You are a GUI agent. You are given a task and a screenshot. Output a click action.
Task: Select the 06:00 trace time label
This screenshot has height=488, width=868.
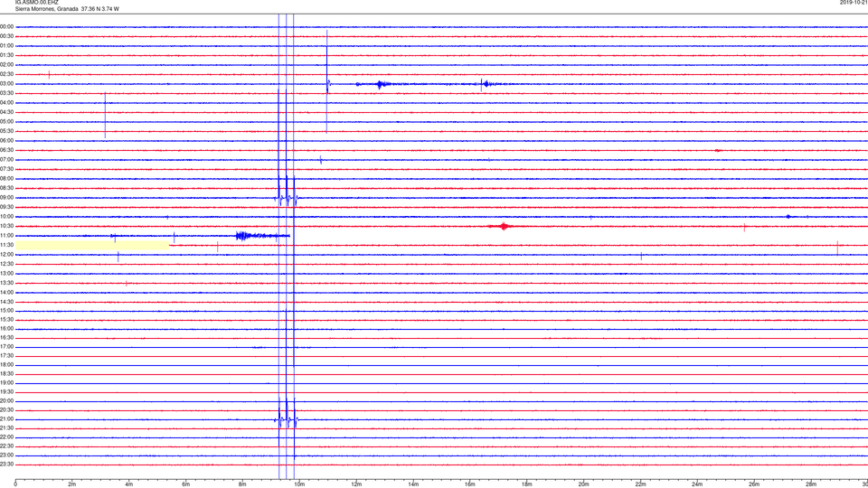point(6,141)
